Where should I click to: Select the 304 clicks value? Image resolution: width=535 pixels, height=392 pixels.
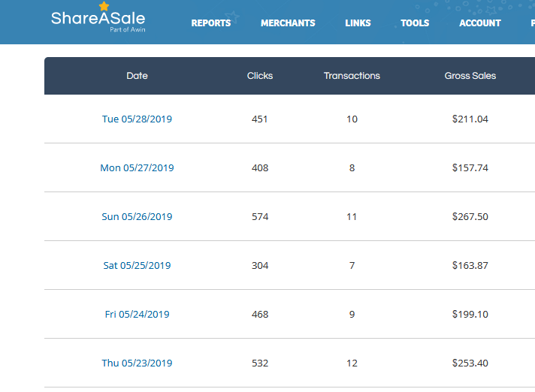(x=260, y=265)
